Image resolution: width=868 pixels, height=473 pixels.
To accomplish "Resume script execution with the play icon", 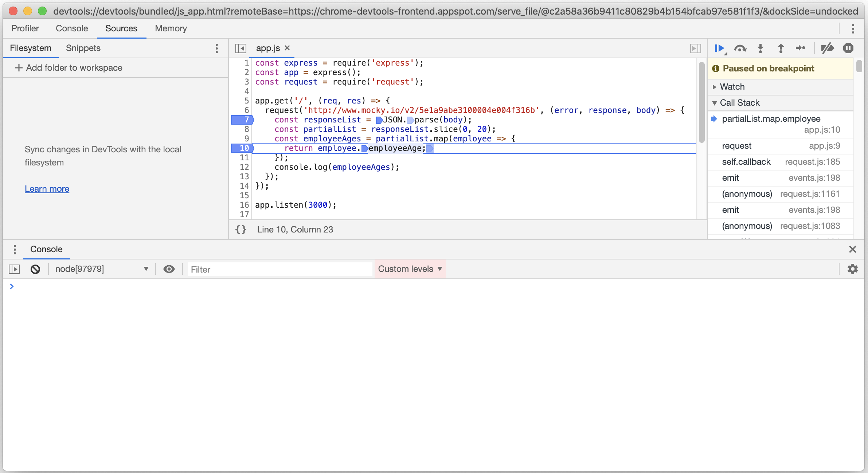I will (x=719, y=48).
